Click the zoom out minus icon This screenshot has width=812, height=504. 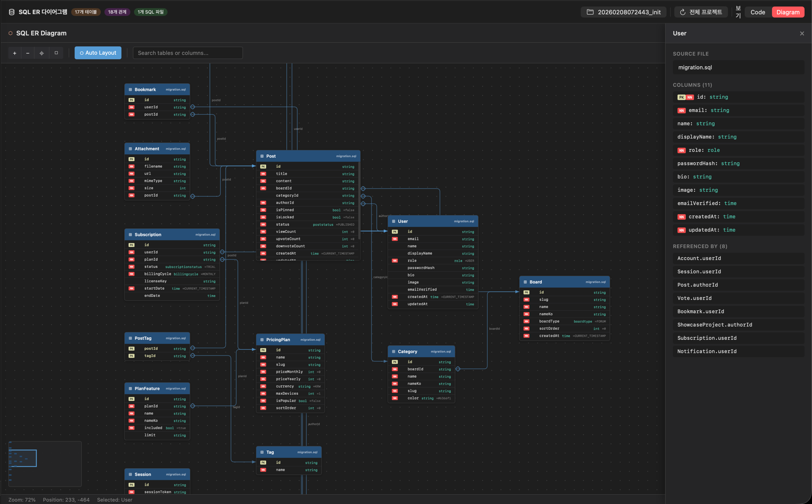pyautogui.click(x=28, y=53)
